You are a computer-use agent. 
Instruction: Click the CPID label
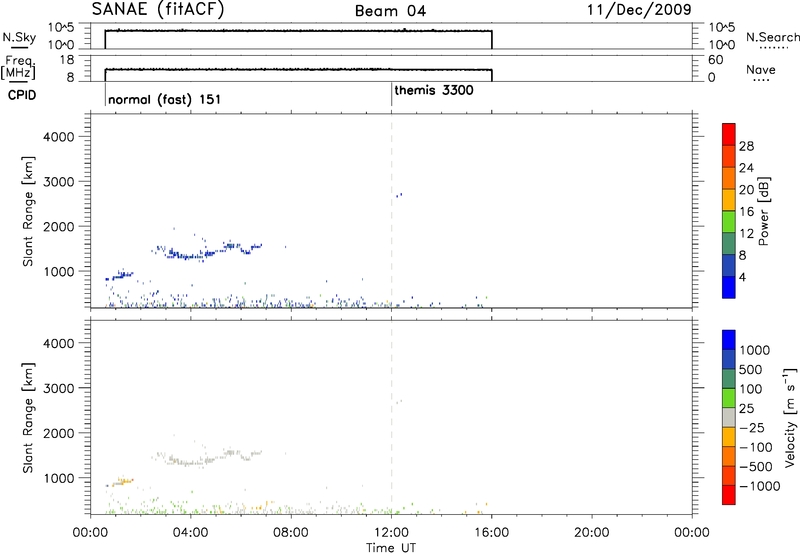[21, 95]
